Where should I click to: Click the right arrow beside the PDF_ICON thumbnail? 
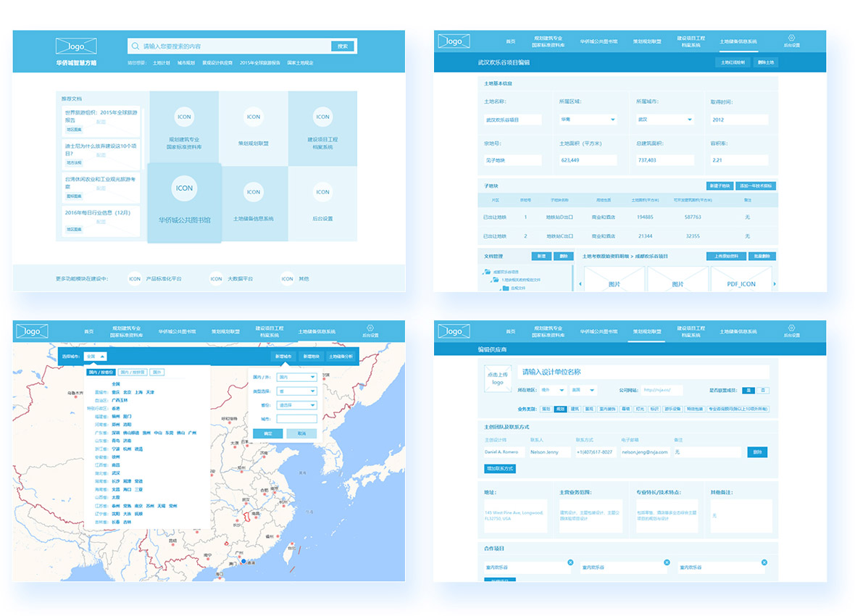(x=775, y=284)
